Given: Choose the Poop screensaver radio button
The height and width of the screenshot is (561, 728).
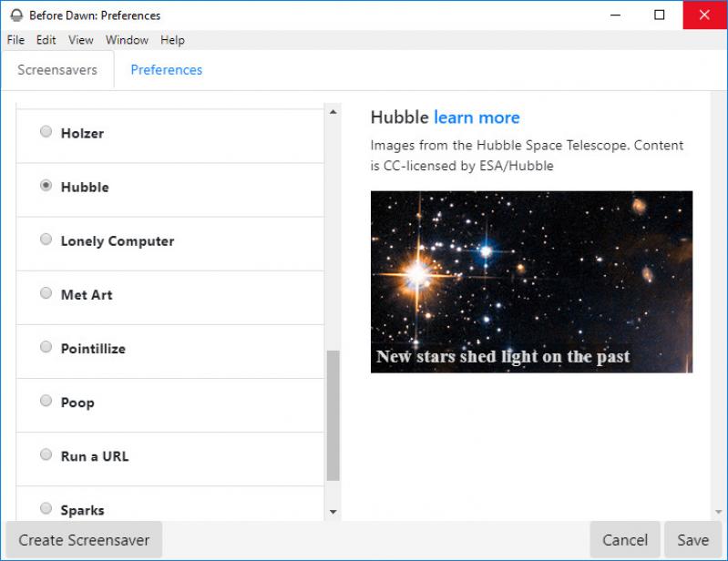Looking at the screenshot, I should pyautogui.click(x=46, y=401).
